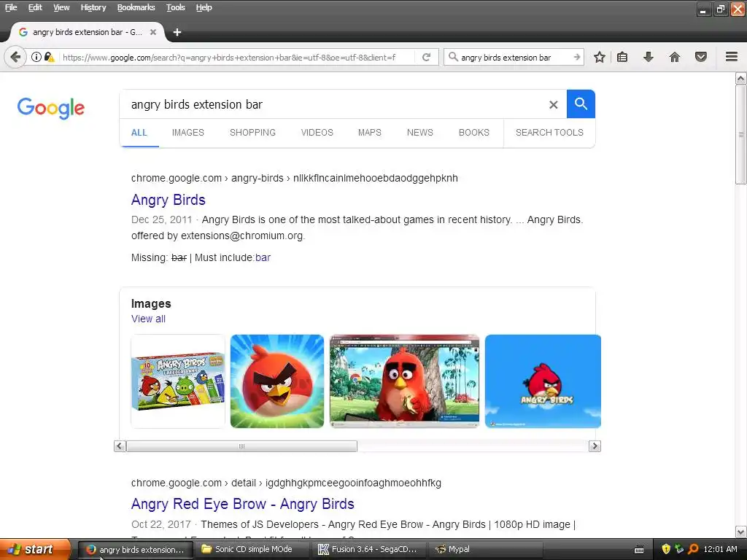Open the Tools menu
The height and width of the screenshot is (560, 747).
click(x=176, y=7)
